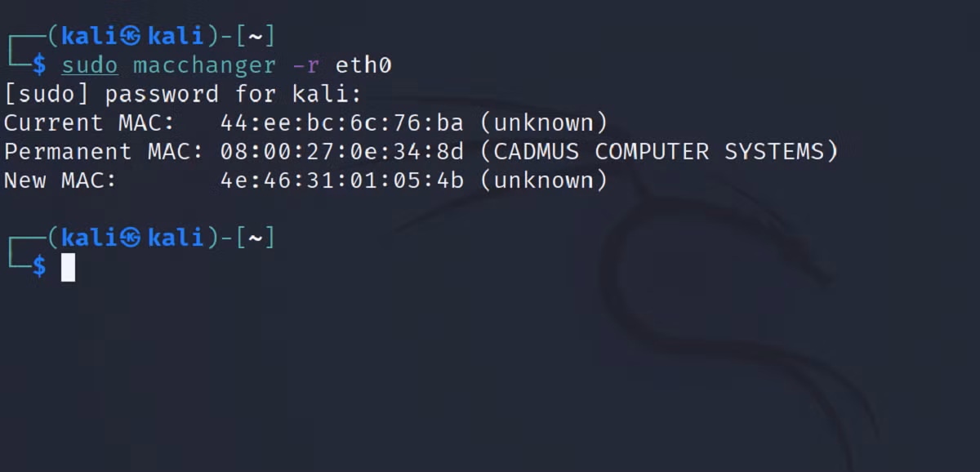
Task: Click the blinking block cursor at the bottom prompt
Action: pyautogui.click(x=68, y=267)
